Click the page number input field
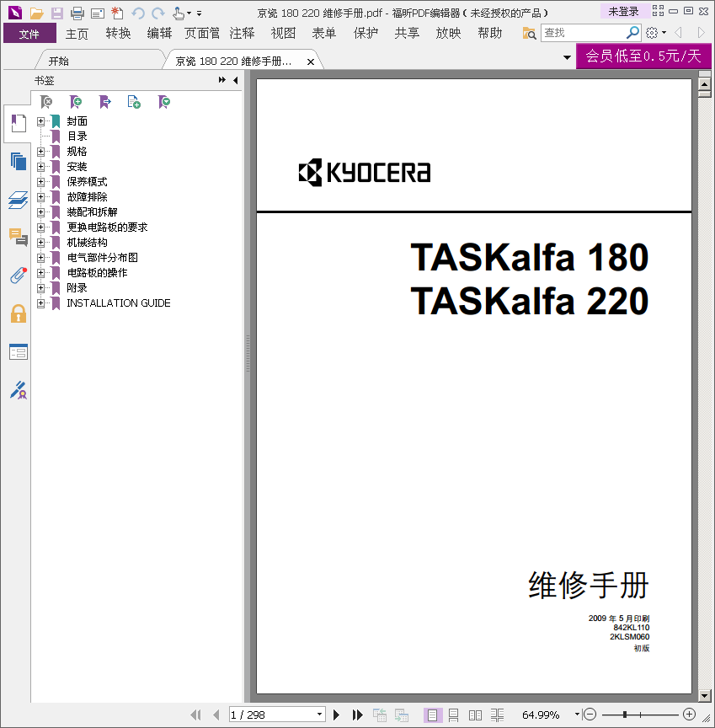The height and width of the screenshot is (728, 715). coord(272,715)
